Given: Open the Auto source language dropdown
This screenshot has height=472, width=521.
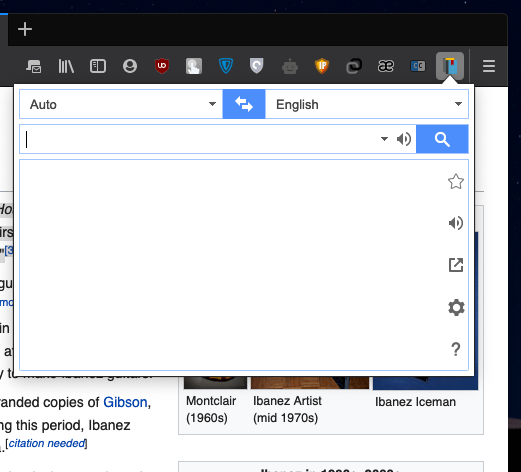Looking at the screenshot, I should 121,104.
